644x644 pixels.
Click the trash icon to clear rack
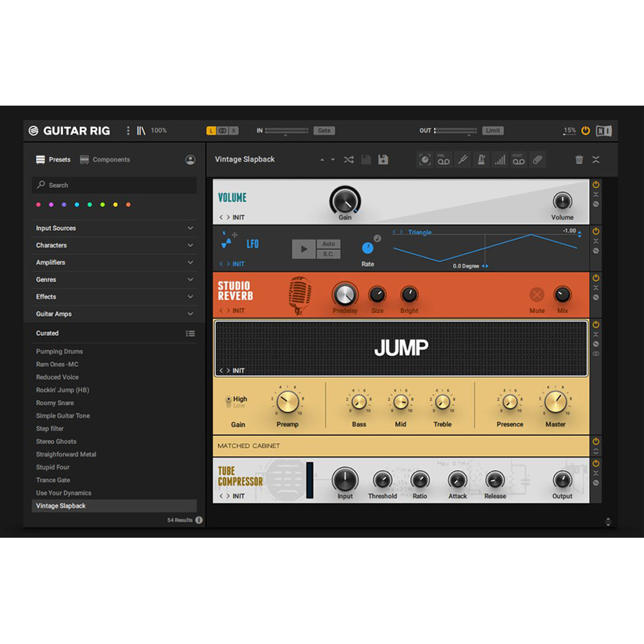(579, 160)
